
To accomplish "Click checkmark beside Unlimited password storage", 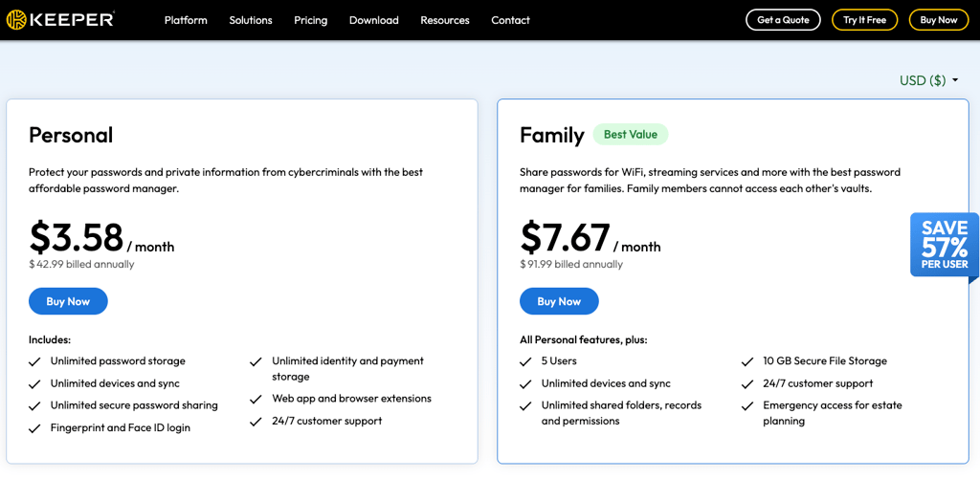I will coord(35,361).
